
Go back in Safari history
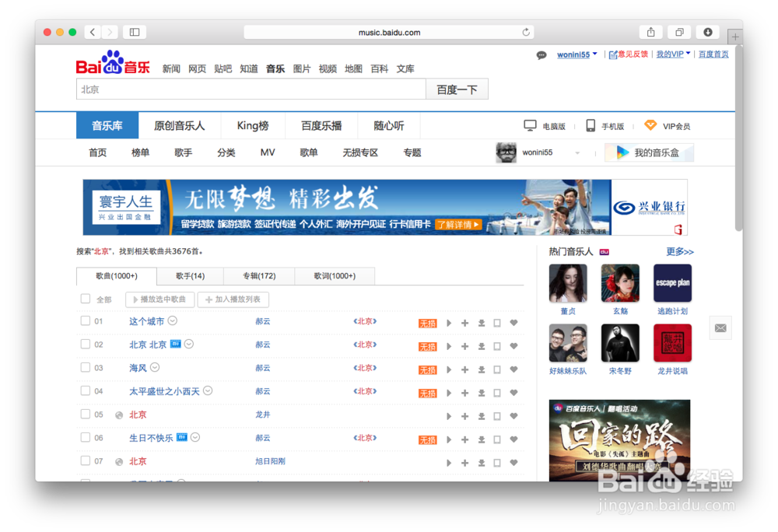click(x=93, y=32)
